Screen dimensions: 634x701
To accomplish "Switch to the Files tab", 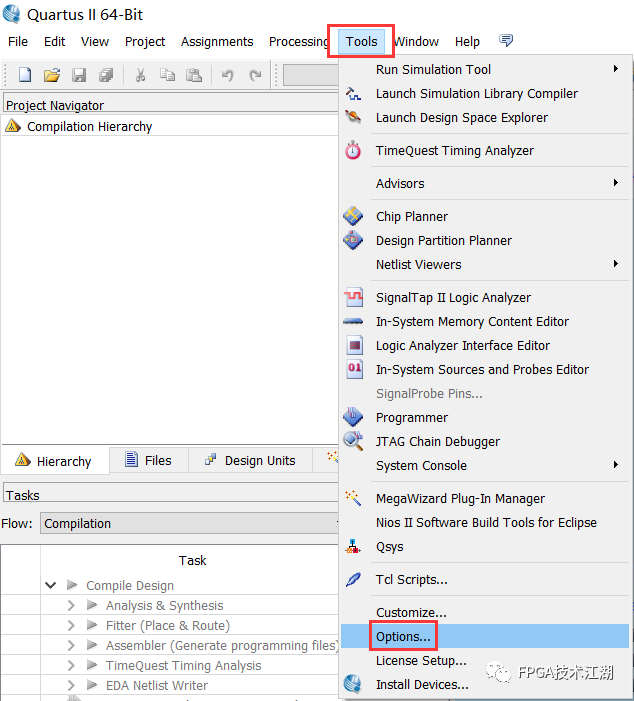I will (x=149, y=460).
